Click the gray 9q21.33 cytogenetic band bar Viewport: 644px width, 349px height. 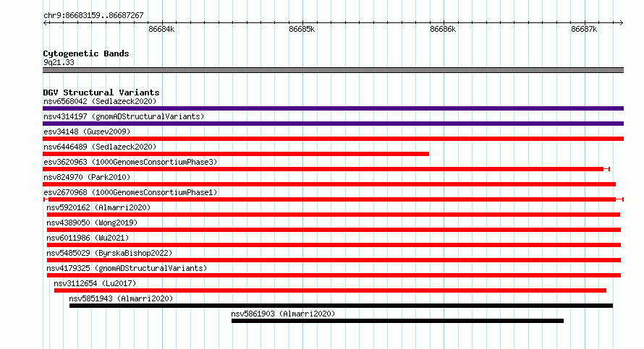[333, 70]
